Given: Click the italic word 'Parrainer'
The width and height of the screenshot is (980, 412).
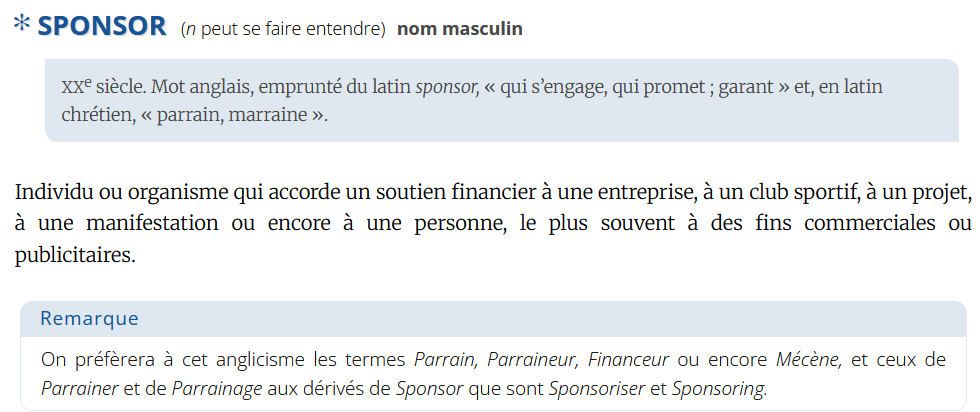Looking at the screenshot, I should click(x=79, y=388).
